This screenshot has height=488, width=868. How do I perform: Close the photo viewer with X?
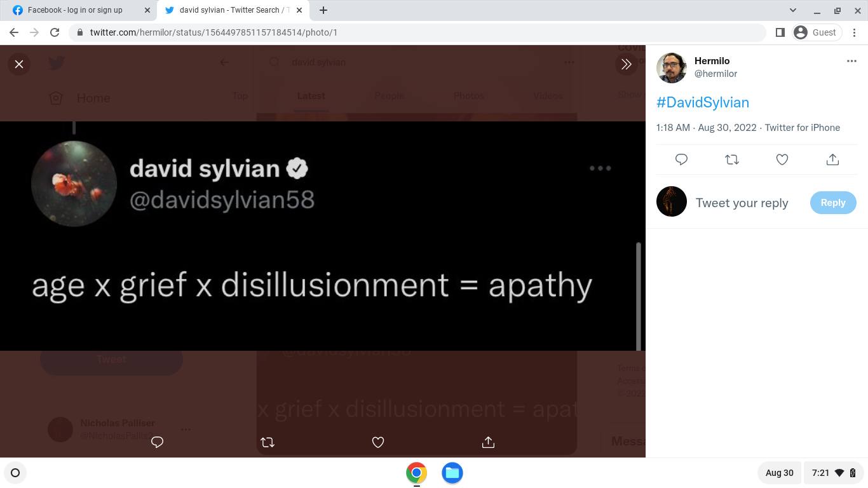(19, 64)
